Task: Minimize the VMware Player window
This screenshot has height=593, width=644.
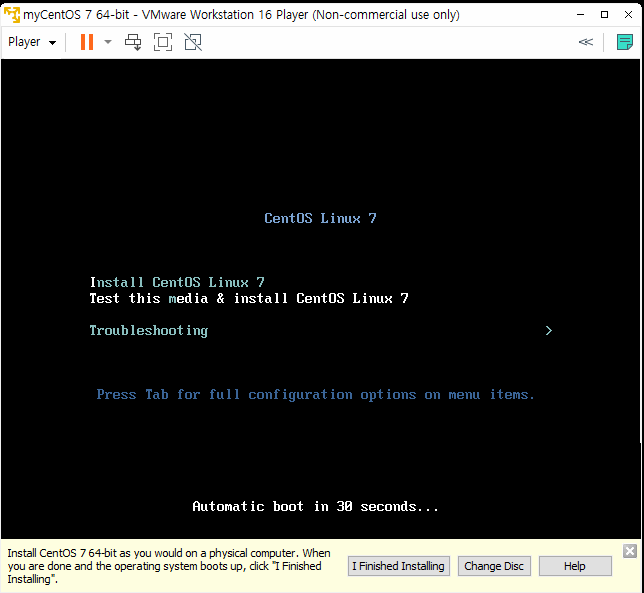Action: (x=580, y=14)
